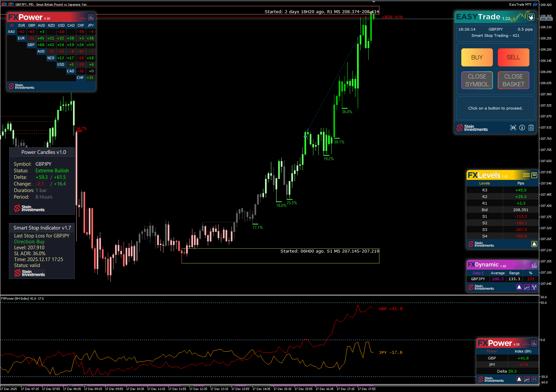Open the EASYTrade report clipboard icon

pos(531,128)
